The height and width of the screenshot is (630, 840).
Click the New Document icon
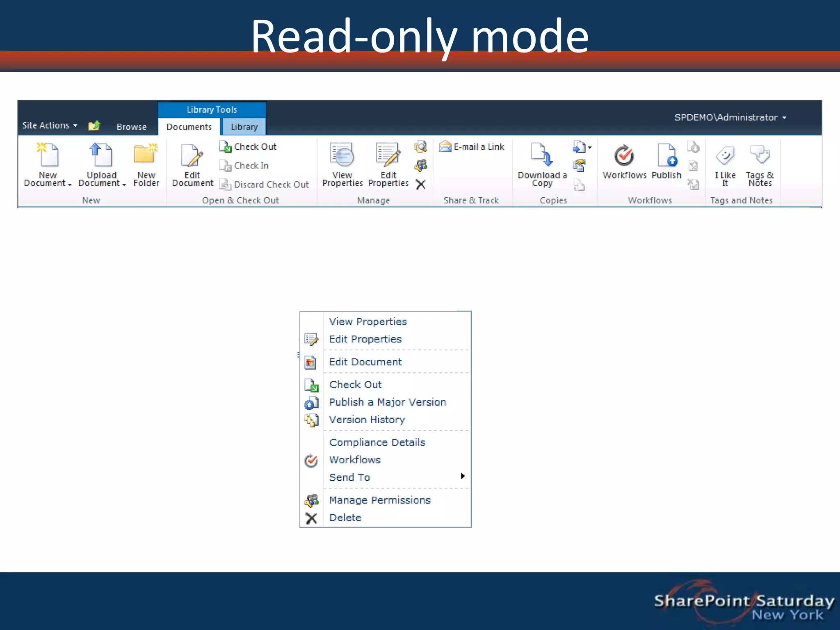pyautogui.click(x=48, y=155)
